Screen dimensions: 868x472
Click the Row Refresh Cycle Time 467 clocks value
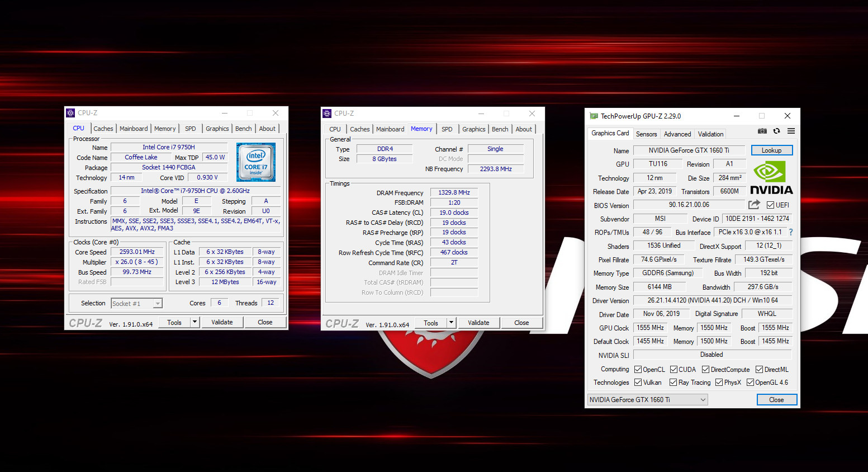(x=454, y=253)
